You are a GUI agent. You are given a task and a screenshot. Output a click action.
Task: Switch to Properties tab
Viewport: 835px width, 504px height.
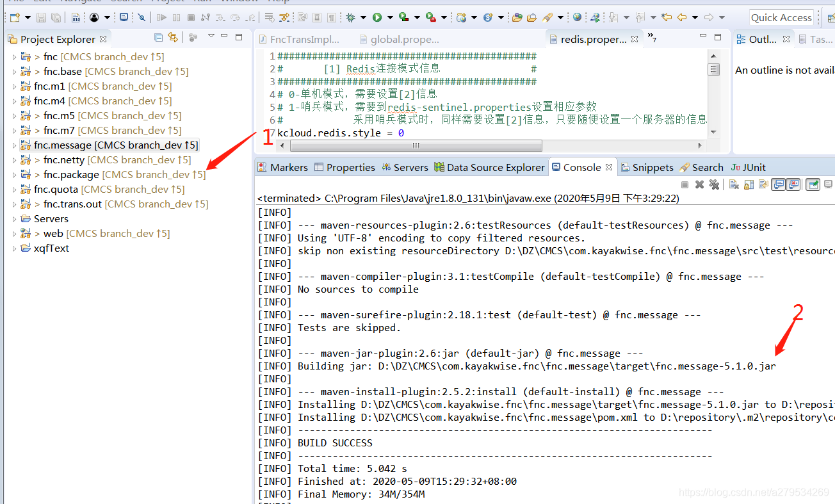pyautogui.click(x=345, y=167)
